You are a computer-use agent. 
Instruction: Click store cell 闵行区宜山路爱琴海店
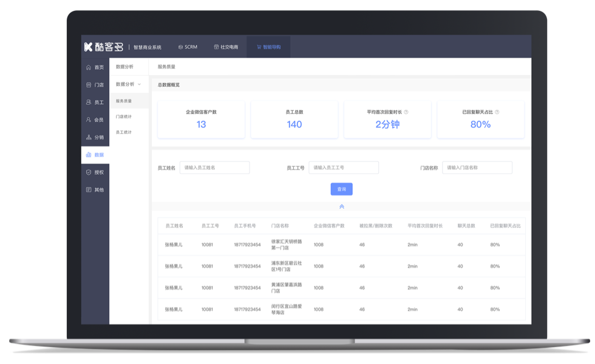[287, 309]
